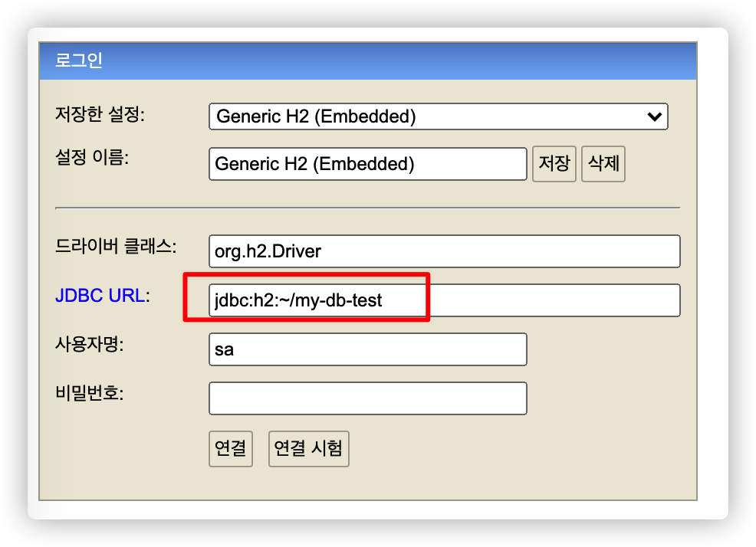This screenshot has height=547, width=756.
Task: Click the 연결 시험 test connection button
Action: [308, 449]
